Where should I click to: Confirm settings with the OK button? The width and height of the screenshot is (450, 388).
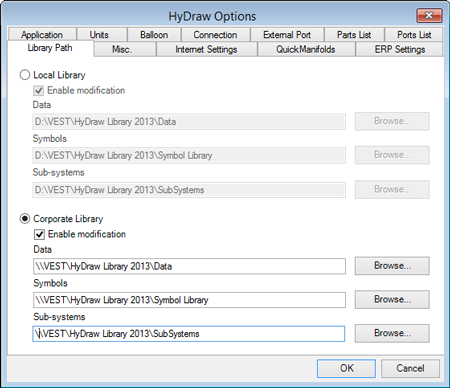click(x=346, y=368)
